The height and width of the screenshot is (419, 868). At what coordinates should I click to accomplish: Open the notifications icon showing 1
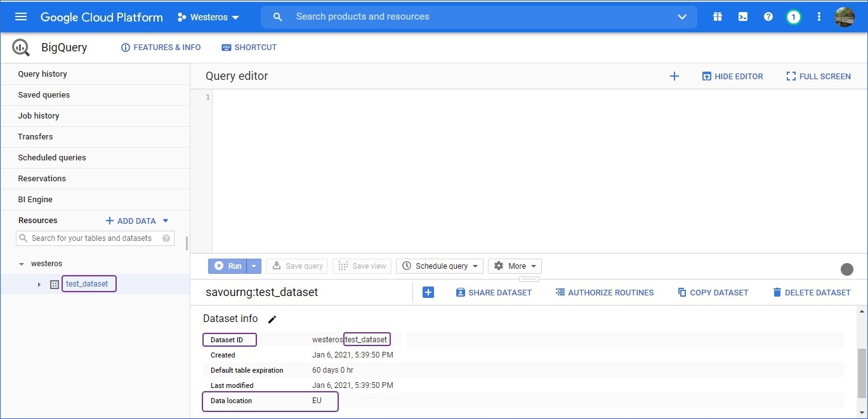point(794,16)
